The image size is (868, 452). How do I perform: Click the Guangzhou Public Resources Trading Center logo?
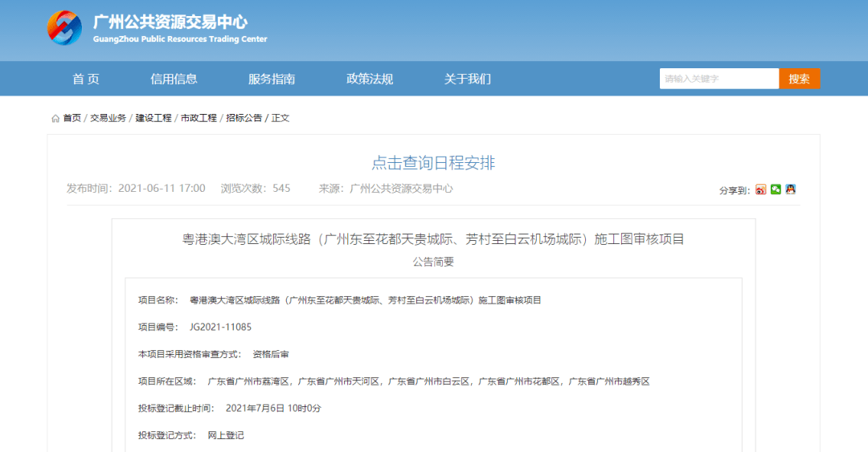tap(64, 27)
